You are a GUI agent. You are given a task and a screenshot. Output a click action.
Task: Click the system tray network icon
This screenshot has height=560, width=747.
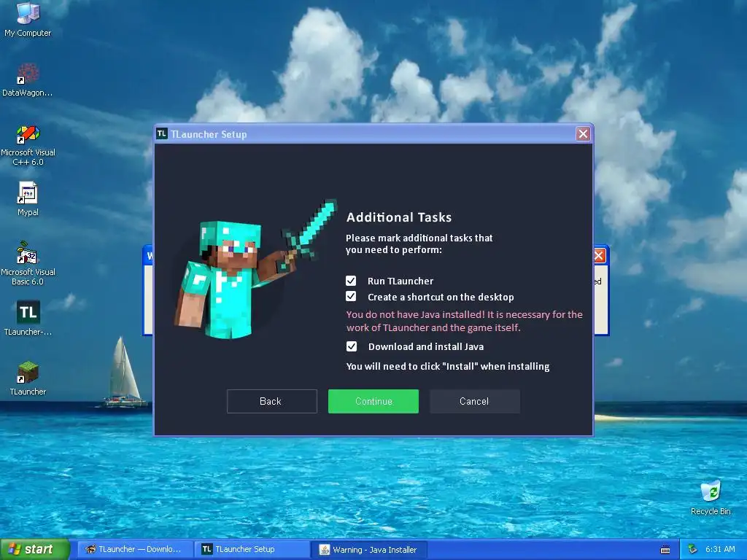point(693,550)
